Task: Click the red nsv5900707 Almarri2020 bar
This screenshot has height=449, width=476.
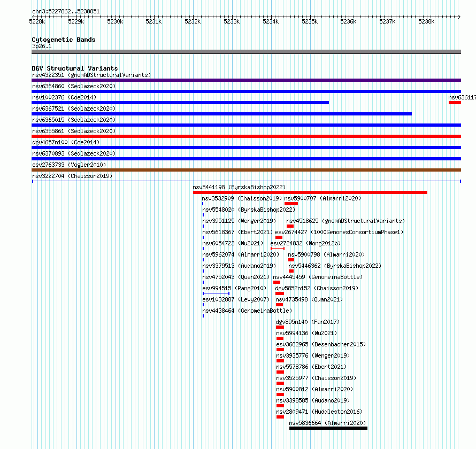Action: pos(291,204)
